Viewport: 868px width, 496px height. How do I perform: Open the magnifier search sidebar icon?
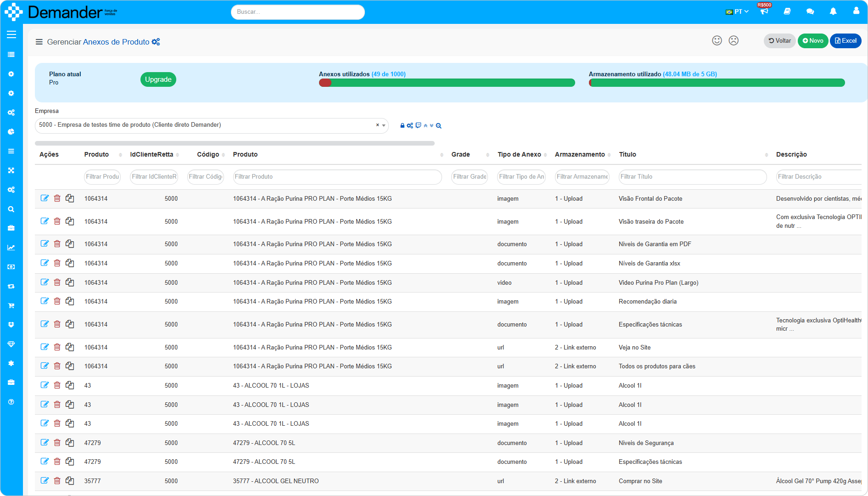(x=11, y=209)
